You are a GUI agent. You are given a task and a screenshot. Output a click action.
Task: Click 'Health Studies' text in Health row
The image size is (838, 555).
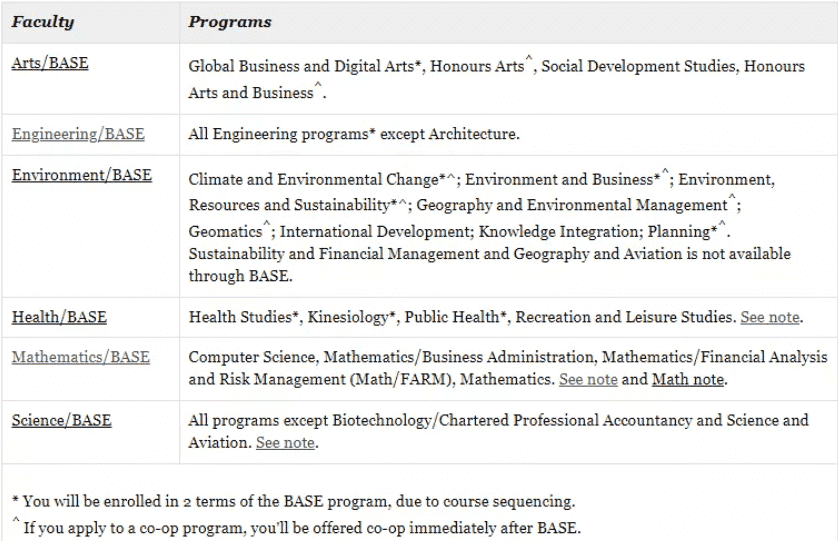(x=239, y=317)
